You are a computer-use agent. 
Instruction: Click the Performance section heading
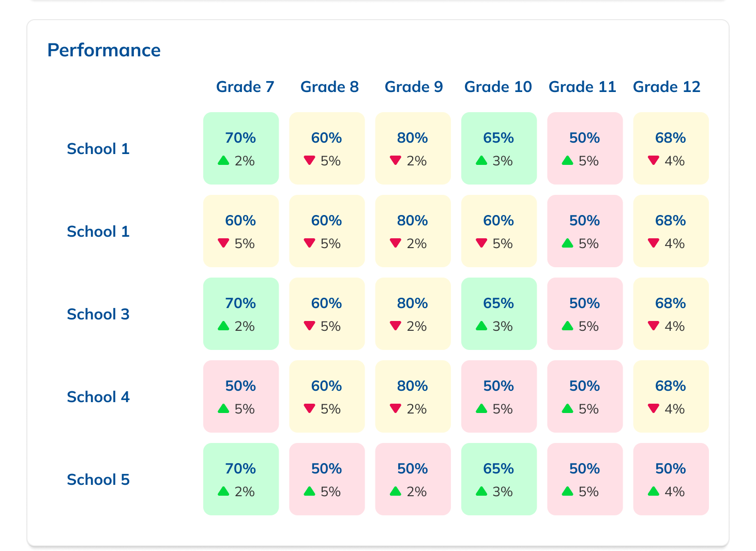[x=104, y=50]
